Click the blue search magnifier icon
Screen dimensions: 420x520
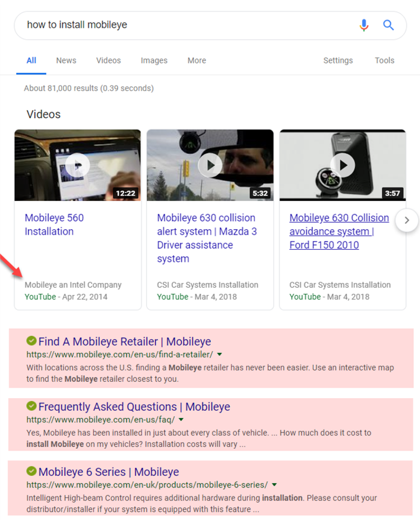[389, 25]
